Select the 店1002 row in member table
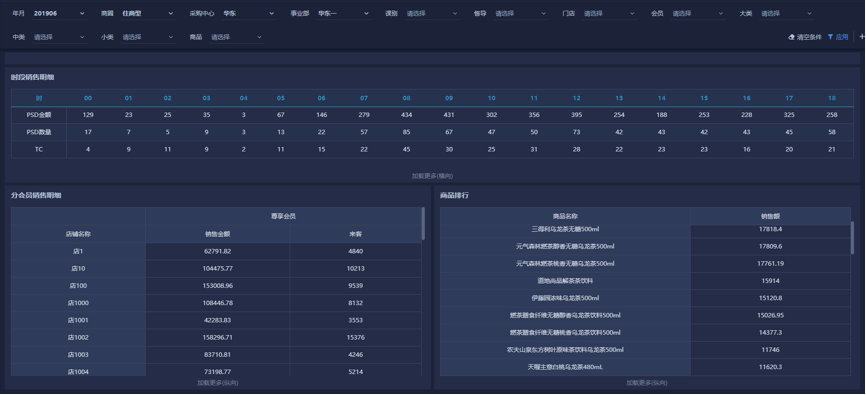The width and height of the screenshot is (866, 395). point(216,337)
